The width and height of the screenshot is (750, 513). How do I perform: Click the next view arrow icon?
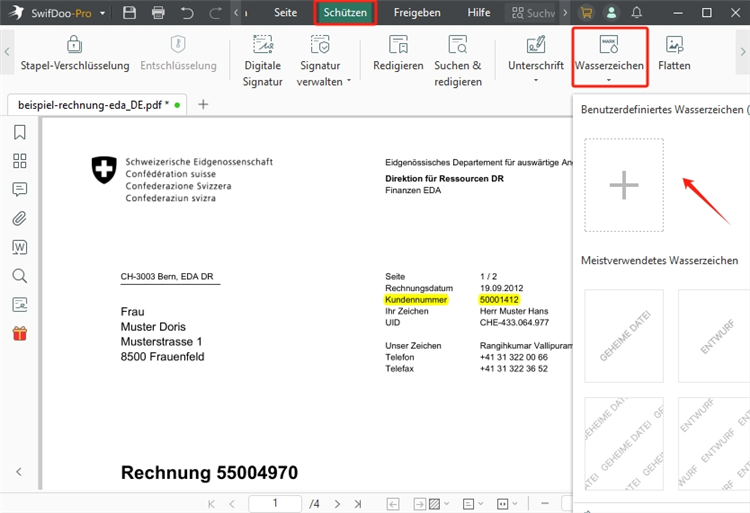click(419, 504)
